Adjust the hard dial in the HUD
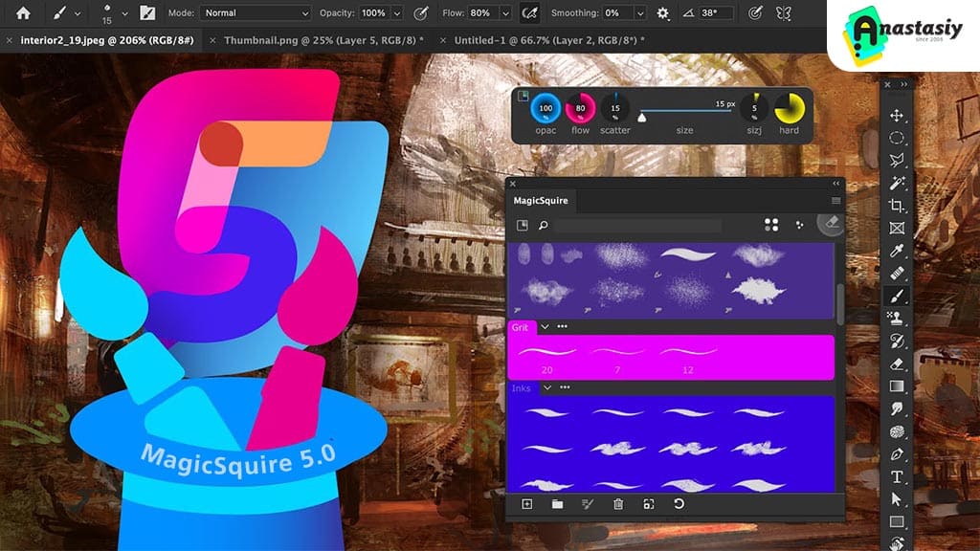 790,109
